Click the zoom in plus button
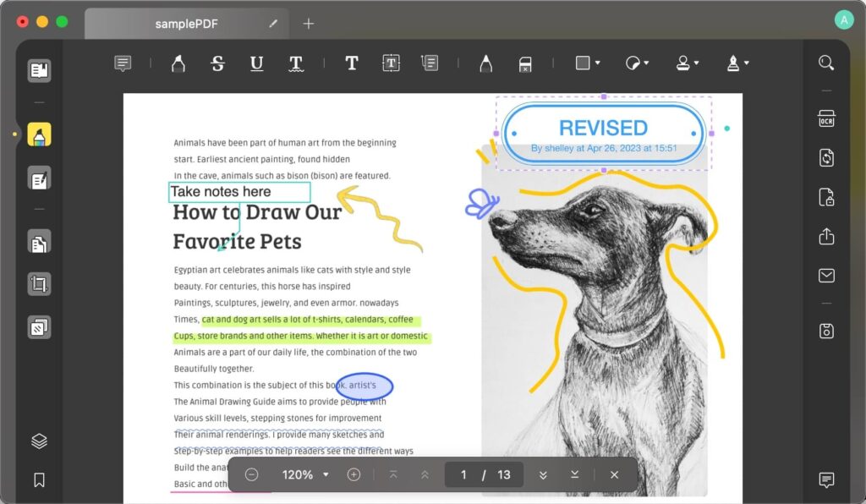866x504 pixels. coord(354,474)
